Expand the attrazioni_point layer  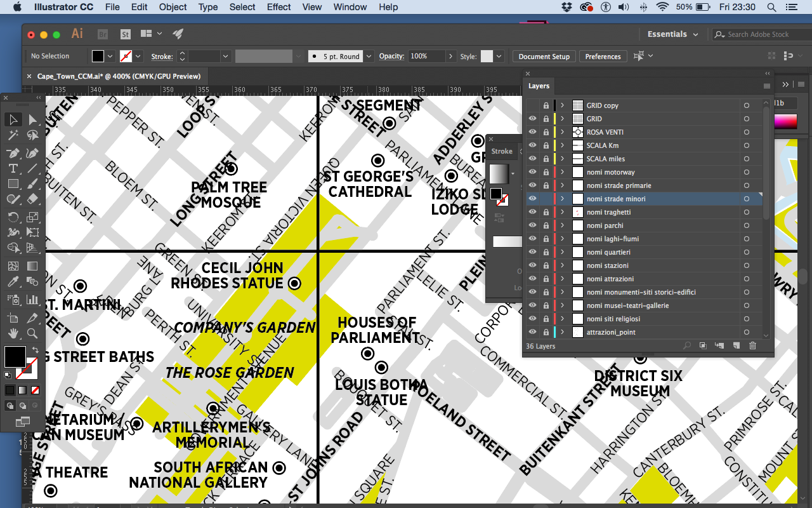[x=562, y=332]
